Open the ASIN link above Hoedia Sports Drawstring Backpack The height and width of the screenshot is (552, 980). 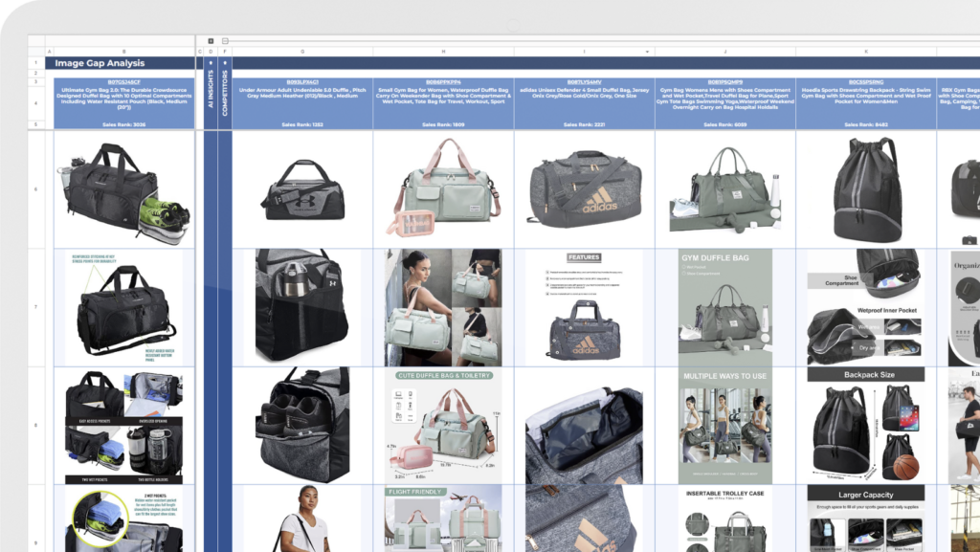(866, 82)
